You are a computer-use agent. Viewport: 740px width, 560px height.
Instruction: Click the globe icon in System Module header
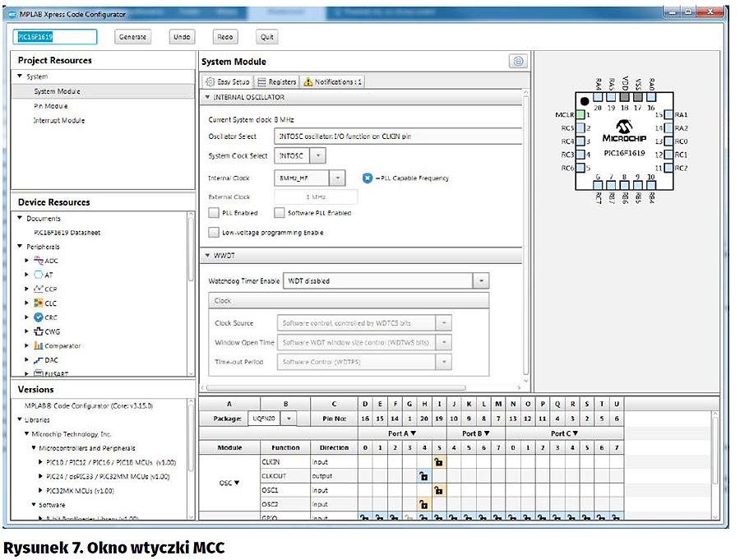[x=517, y=61]
